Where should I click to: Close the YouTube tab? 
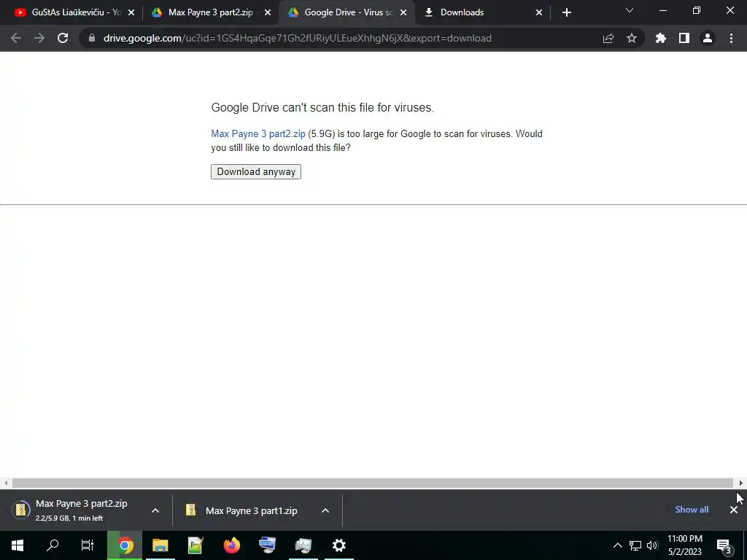point(131,12)
